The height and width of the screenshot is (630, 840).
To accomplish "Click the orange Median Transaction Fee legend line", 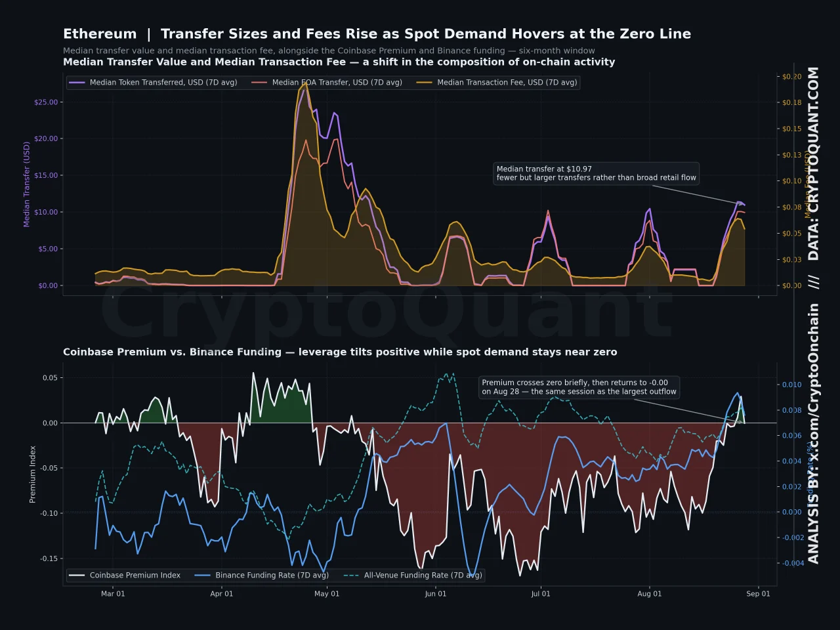I will point(425,83).
